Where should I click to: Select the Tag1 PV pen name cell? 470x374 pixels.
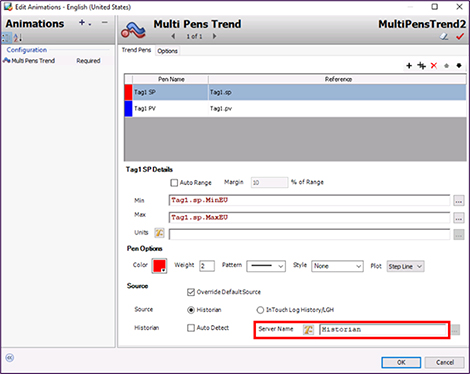click(170, 109)
